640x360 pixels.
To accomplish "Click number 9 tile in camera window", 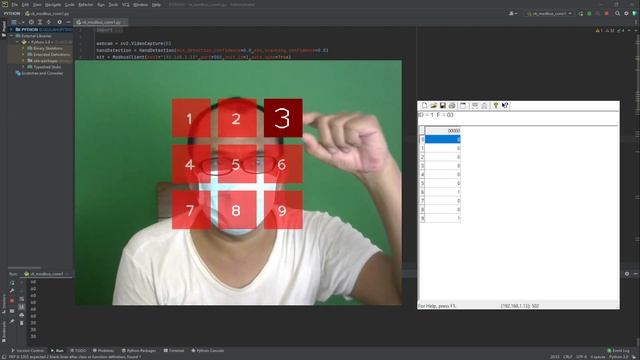I will pos(283,210).
